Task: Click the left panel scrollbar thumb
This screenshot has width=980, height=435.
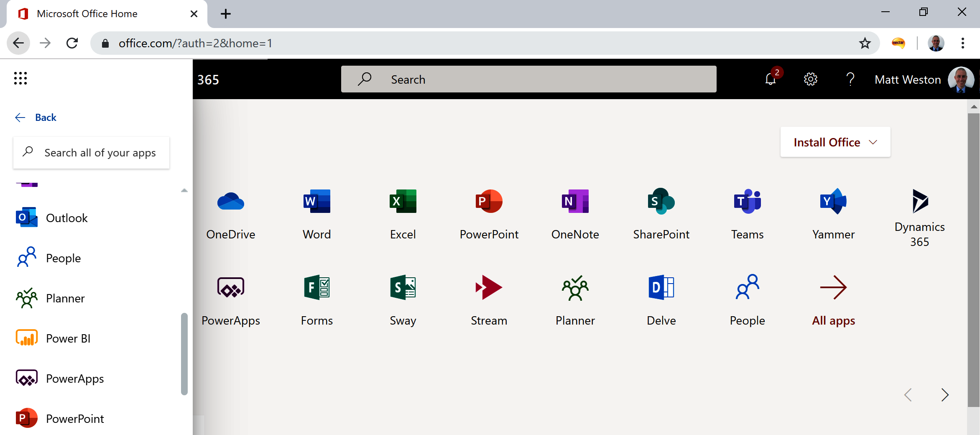Action: click(184, 354)
